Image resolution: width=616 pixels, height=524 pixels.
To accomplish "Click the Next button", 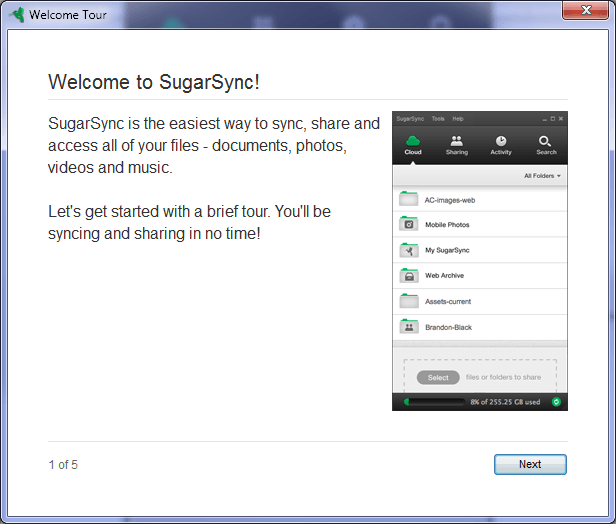I will pos(530,464).
